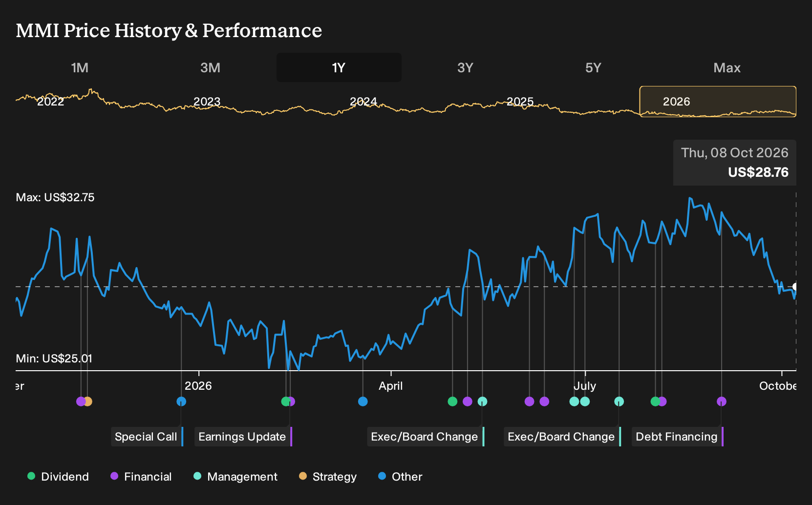
Task: Toggle the Other legend filter
Action: point(400,477)
